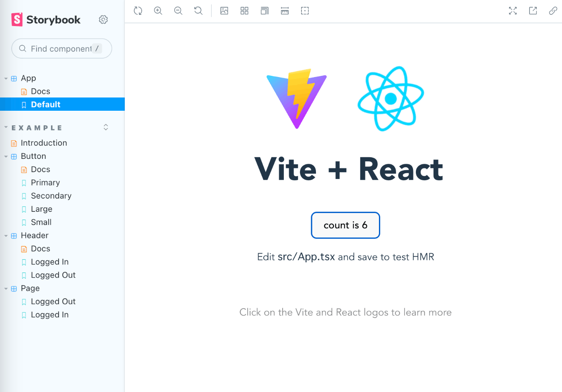Select the Primary button story
562x392 pixels.
click(45, 183)
